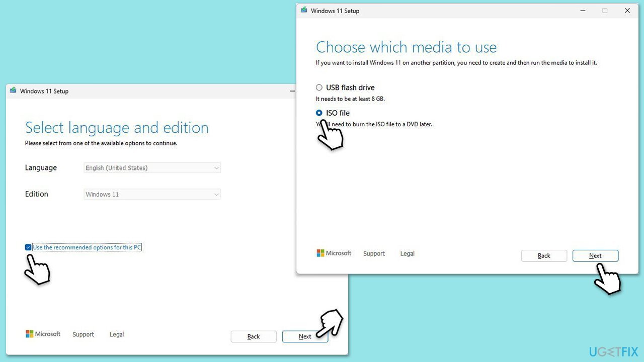
Task: Click setup icon in media window title
Action: click(x=304, y=10)
